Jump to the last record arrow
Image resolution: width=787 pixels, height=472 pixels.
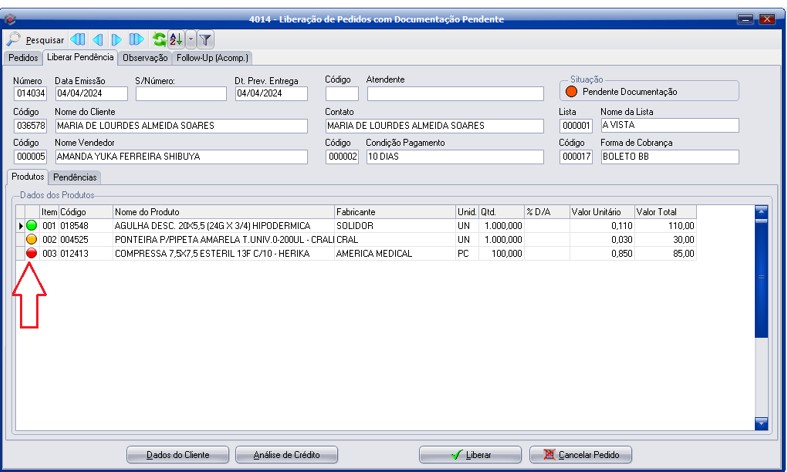[137, 40]
